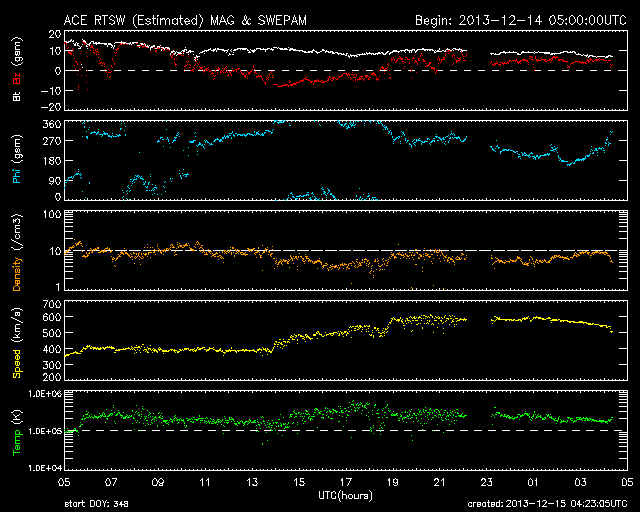Click the '700' tick on the Speed axis
Viewport: 640px width, 512px height.
click(x=52, y=304)
